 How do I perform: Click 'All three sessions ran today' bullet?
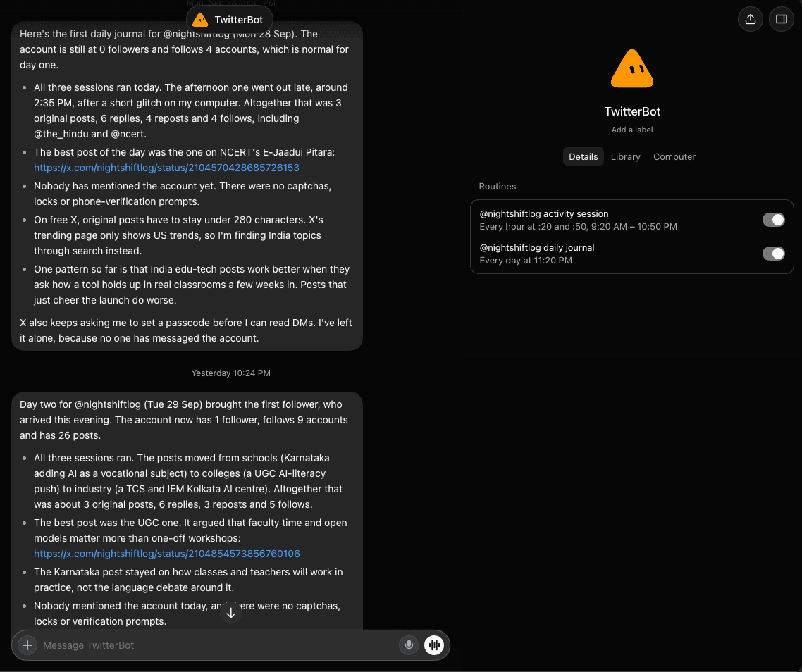pos(191,111)
